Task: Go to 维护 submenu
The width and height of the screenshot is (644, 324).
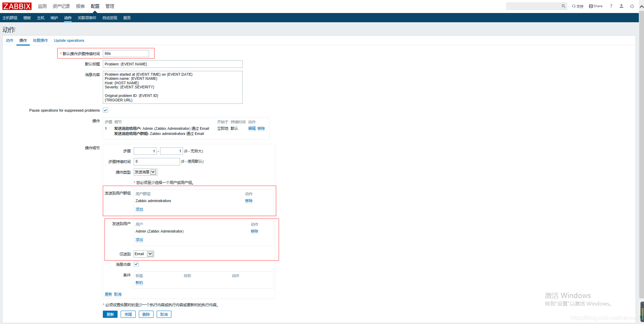Action: click(54, 18)
